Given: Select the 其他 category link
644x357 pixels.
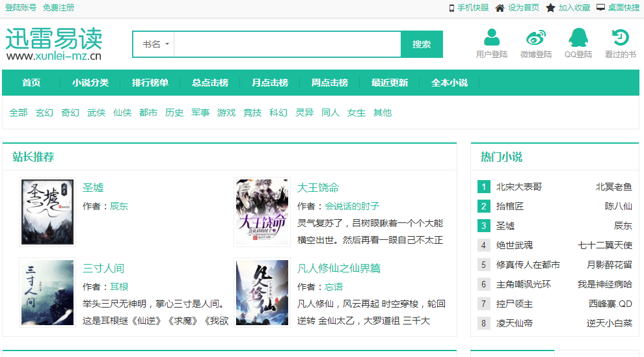Looking at the screenshot, I should click(382, 112).
